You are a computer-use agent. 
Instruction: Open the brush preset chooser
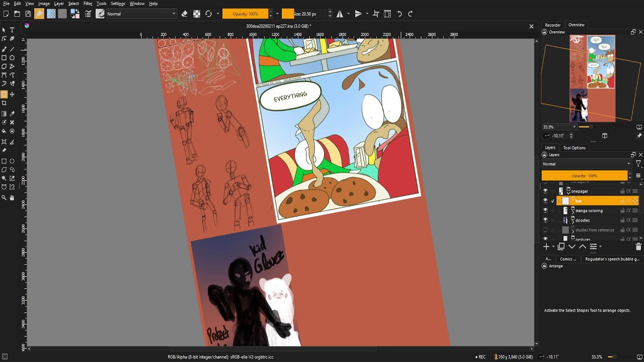(x=100, y=14)
